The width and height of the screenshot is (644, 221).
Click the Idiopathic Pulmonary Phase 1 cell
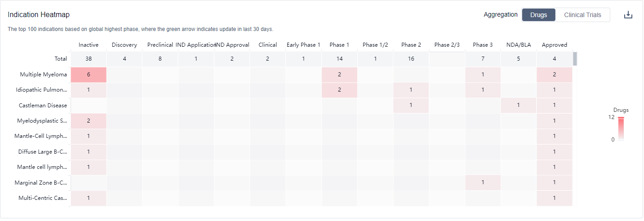point(339,90)
